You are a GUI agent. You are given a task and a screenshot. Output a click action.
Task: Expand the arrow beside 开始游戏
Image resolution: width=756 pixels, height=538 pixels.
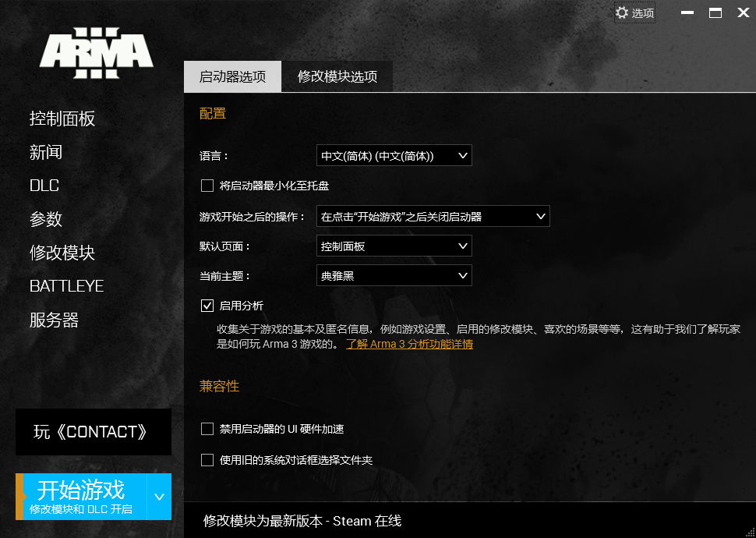(159, 497)
